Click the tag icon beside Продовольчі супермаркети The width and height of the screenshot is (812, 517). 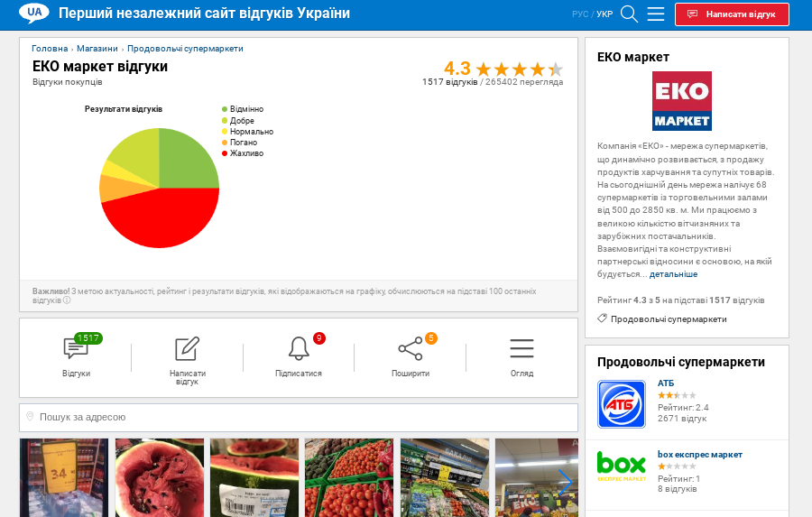[602, 319]
